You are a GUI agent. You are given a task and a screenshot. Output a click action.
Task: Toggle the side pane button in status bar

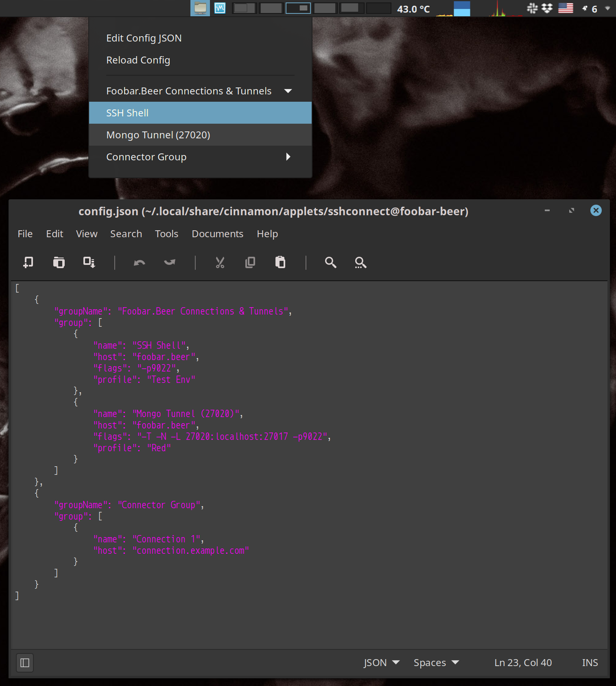pos(25,663)
